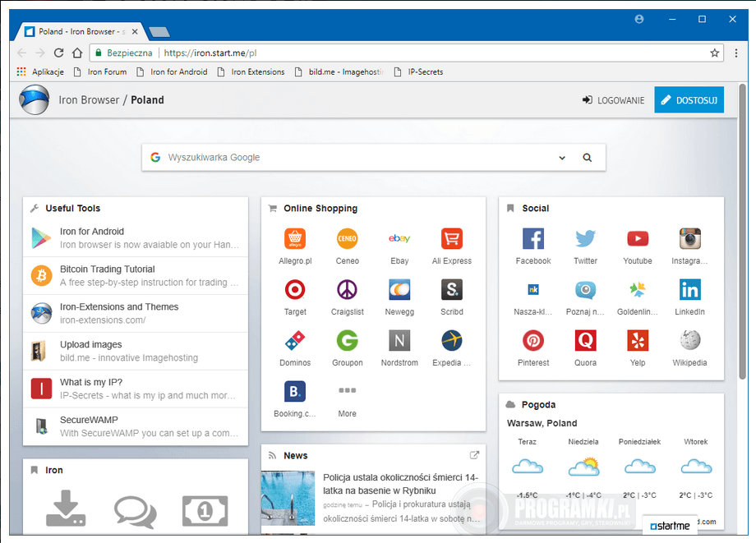Click the Iron Browser globe logo
The image size is (756, 543).
click(x=34, y=99)
